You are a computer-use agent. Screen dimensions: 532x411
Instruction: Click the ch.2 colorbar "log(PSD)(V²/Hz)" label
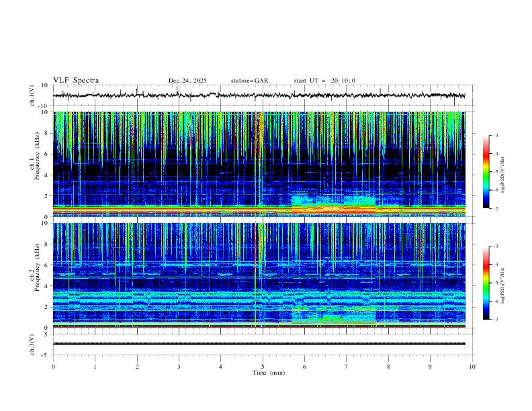(x=502, y=285)
